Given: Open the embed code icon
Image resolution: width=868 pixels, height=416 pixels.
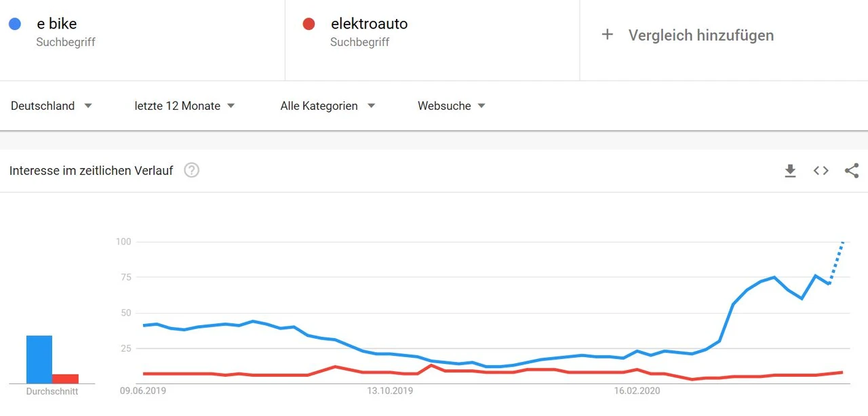Looking at the screenshot, I should click(821, 171).
